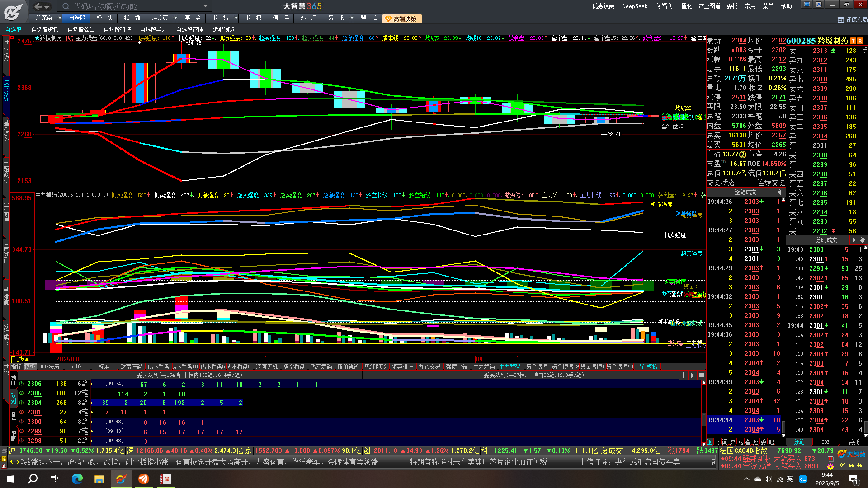Click the volume icon in system tray

tap(768, 479)
